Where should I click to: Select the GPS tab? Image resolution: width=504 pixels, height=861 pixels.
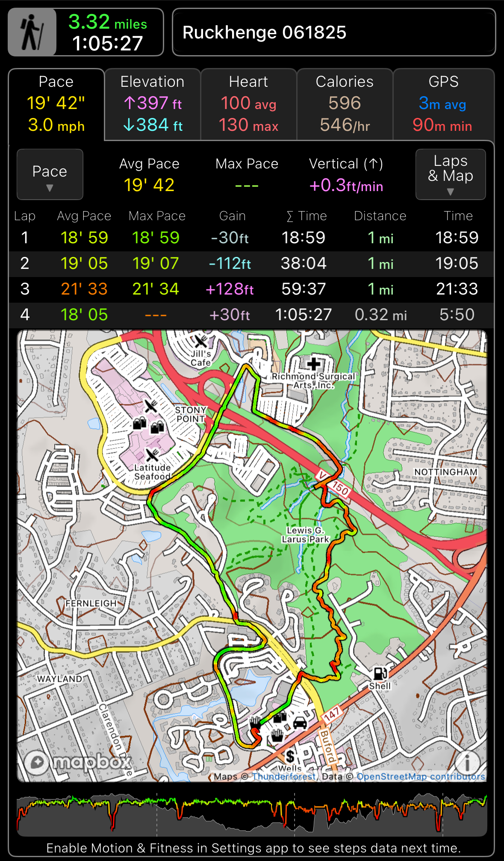tap(443, 104)
